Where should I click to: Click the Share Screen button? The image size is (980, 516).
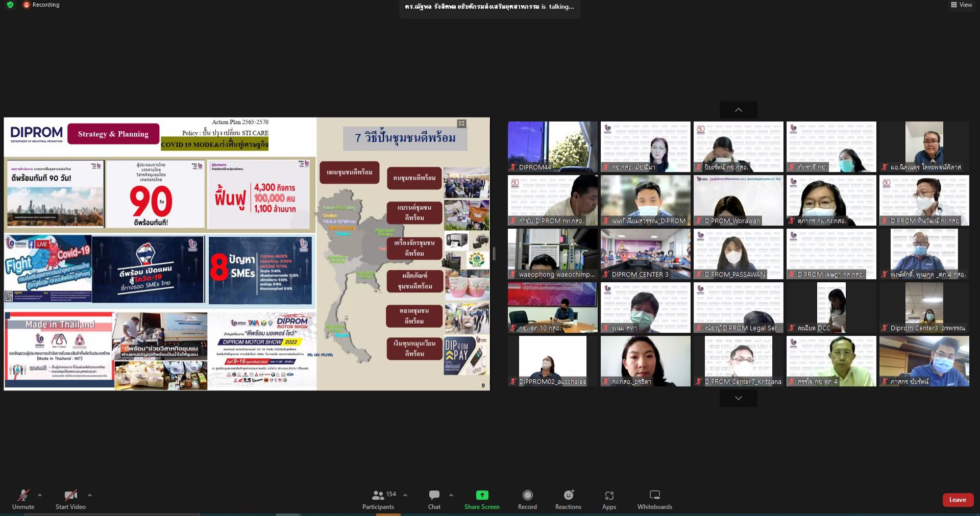[482, 500]
